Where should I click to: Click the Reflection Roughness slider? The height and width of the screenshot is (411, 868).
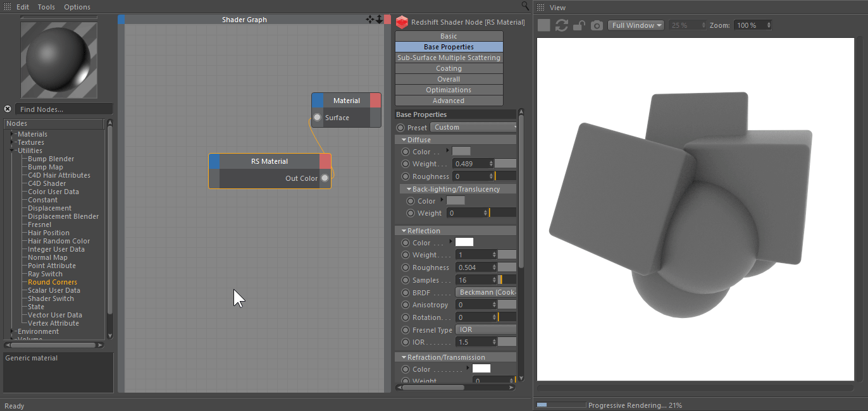(507, 267)
